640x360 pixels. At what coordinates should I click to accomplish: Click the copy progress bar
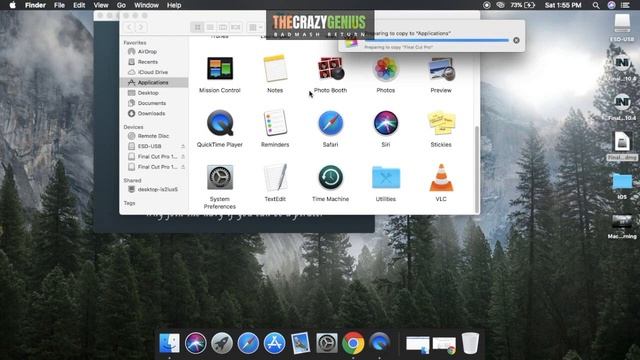pos(437,40)
